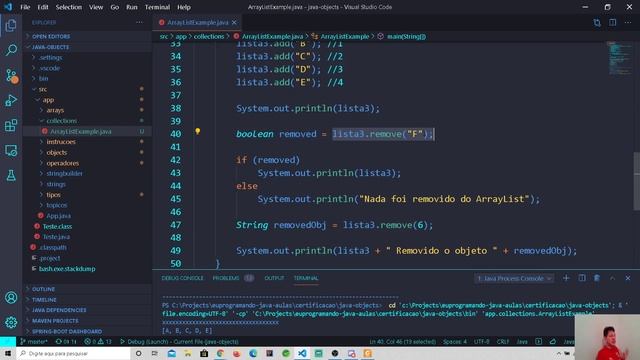Click Spaces: 4 indentation indicator

click(455, 342)
